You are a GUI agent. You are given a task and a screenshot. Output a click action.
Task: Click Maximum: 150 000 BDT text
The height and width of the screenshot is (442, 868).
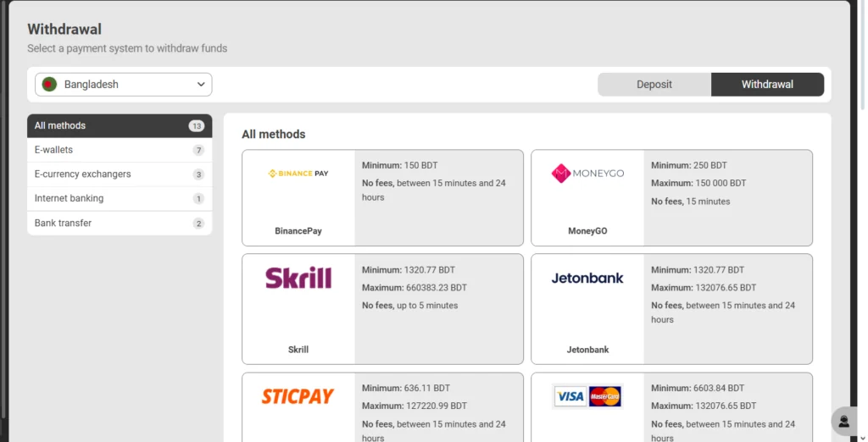[698, 183]
